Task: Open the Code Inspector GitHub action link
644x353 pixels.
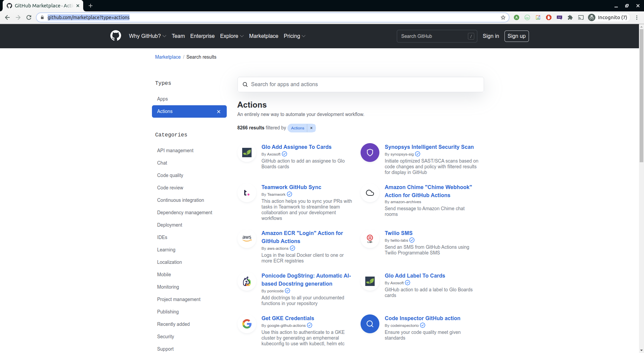Action: tap(422, 318)
